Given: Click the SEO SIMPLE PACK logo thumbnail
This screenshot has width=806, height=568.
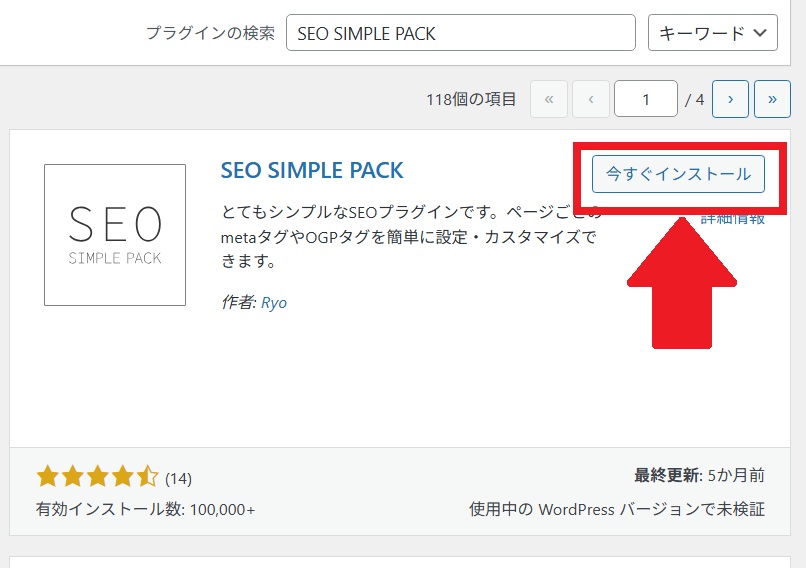Looking at the screenshot, I should click(115, 235).
